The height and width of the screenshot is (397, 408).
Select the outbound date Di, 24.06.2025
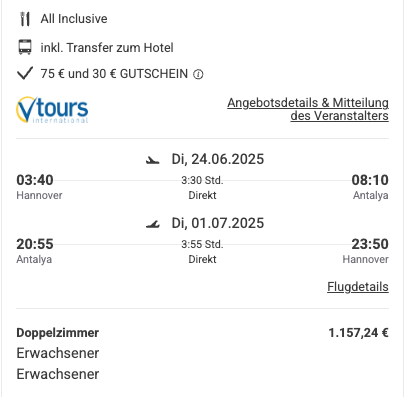click(x=218, y=159)
